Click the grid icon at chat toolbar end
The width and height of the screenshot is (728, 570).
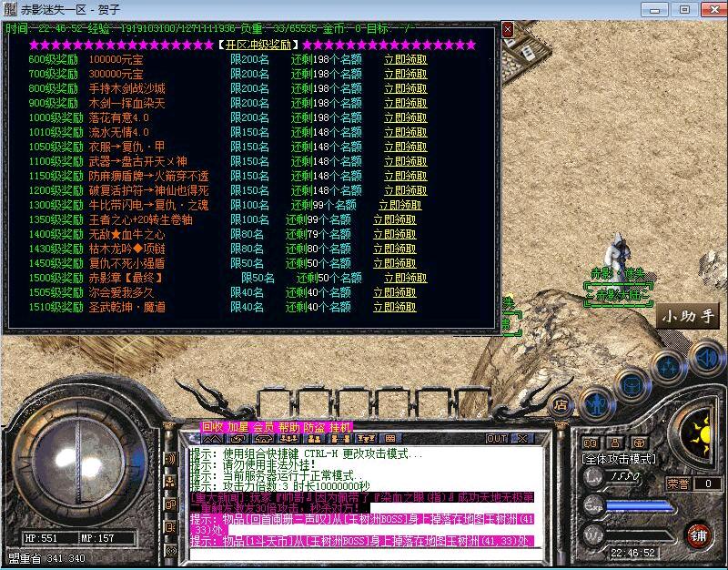click(390, 439)
